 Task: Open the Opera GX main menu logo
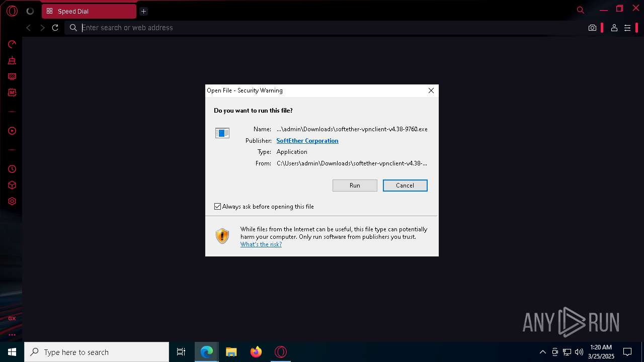point(12,11)
